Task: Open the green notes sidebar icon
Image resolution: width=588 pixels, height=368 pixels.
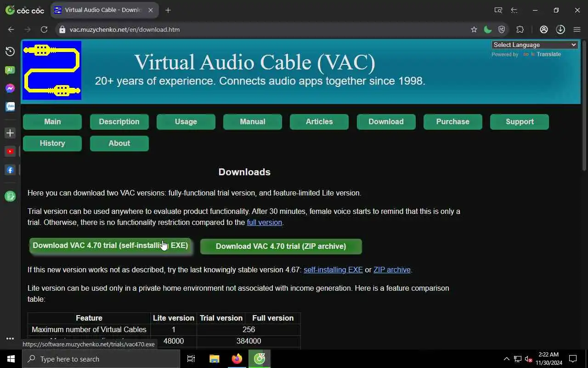Action: 10,196
